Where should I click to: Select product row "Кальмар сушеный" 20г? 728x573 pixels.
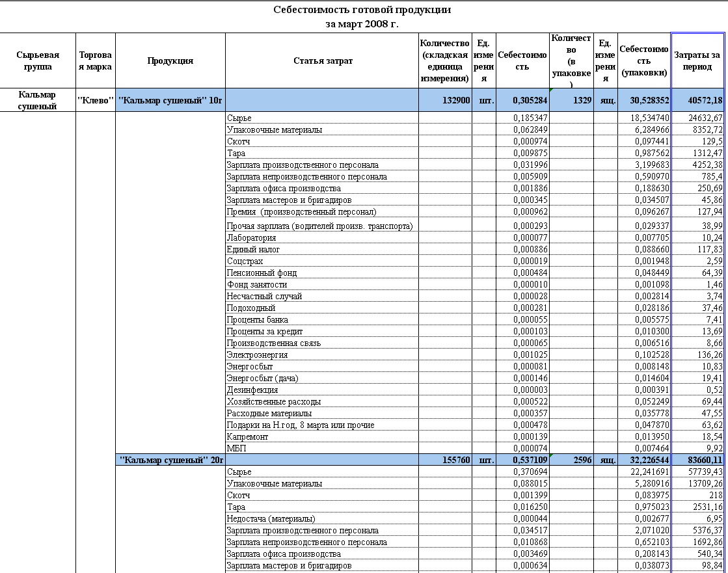(x=170, y=460)
